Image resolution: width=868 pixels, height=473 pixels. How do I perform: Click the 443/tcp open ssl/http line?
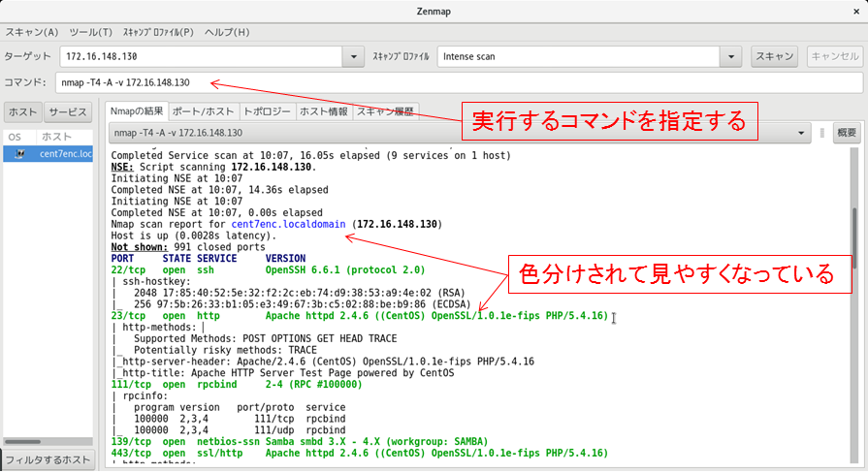coord(359,453)
